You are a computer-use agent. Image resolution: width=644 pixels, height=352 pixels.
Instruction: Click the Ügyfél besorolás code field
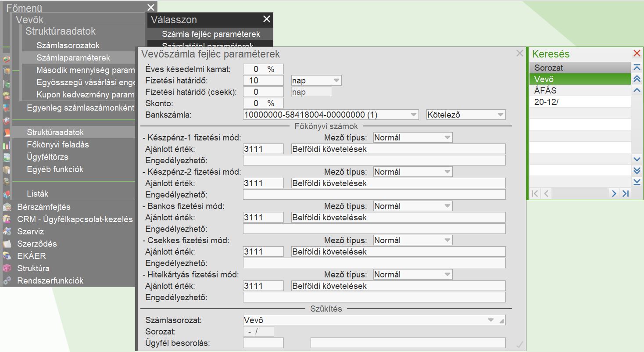[263, 343]
